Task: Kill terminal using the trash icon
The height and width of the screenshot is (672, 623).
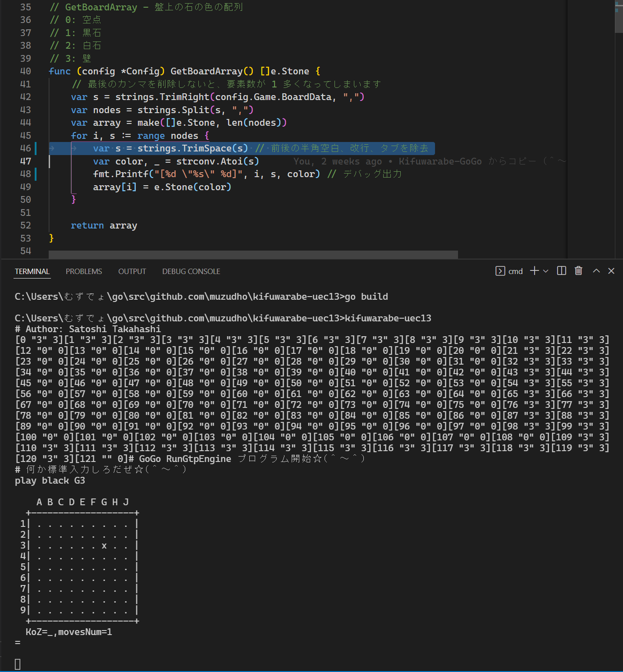Action: (x=578, y=271)
